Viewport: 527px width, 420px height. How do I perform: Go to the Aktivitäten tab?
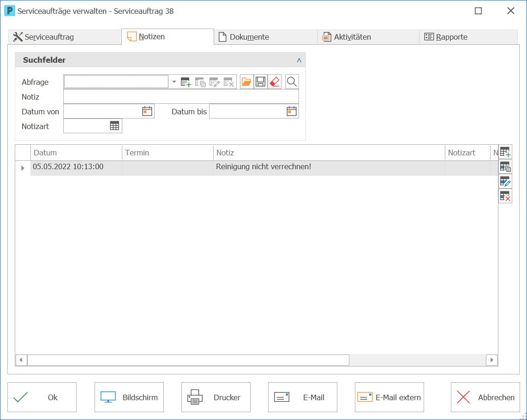coord(369,37)
